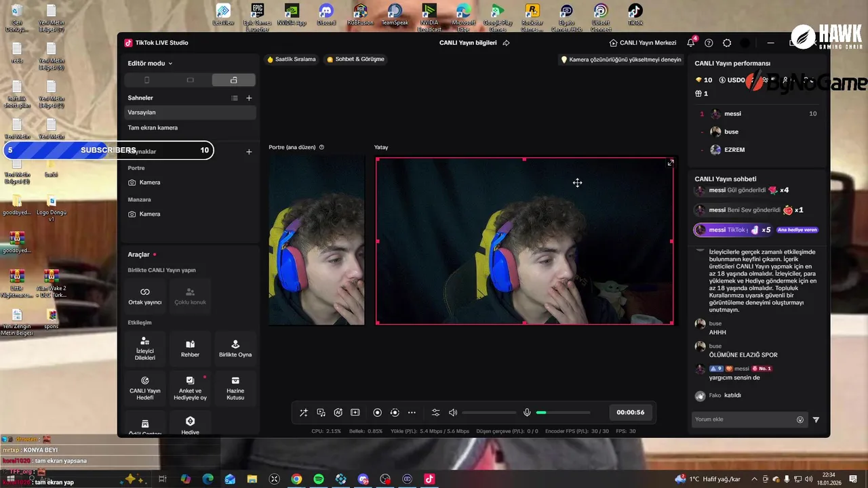Adjust the microphone level slider
The image size is (868, 488).
pos(563,412)
